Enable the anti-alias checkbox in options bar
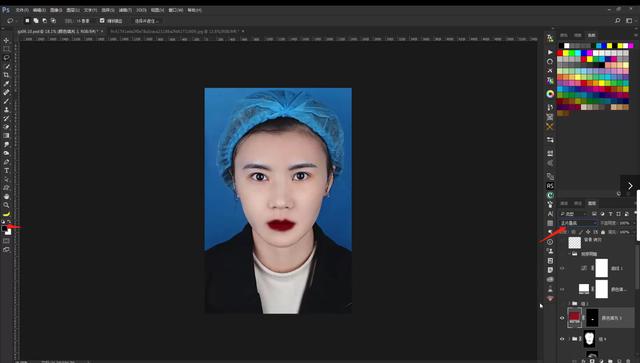 [102, 20]
